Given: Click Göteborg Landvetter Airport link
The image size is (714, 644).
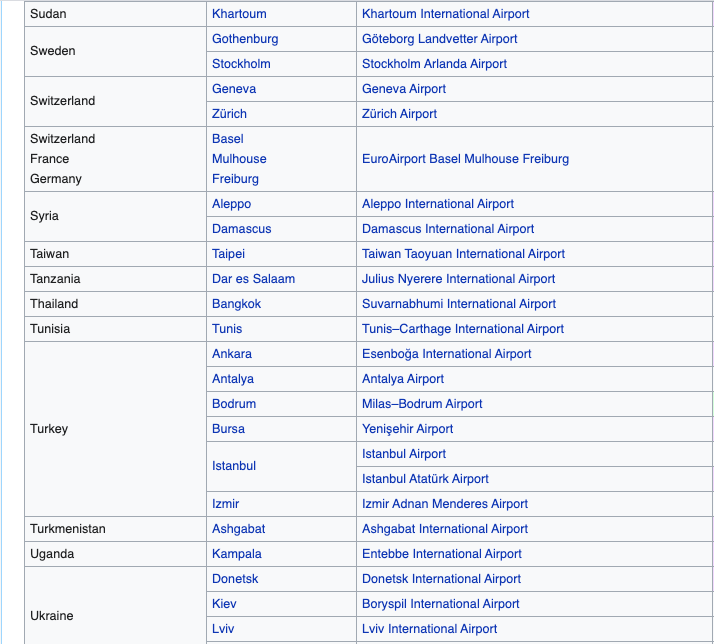Looking at the screenshot, I should point(439,39).
